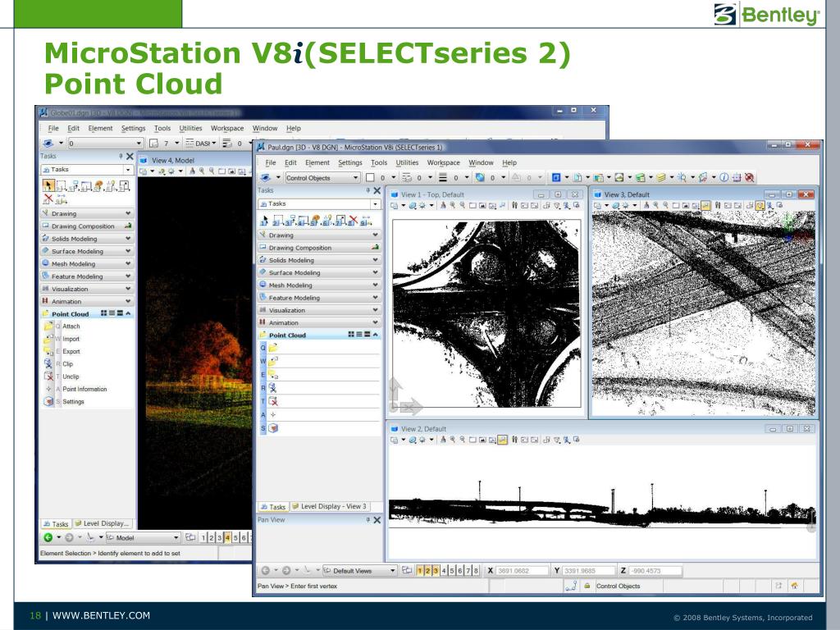
Task: Turn on view 1 in Globe01 view toggles
Action: (x=203, y=538)
